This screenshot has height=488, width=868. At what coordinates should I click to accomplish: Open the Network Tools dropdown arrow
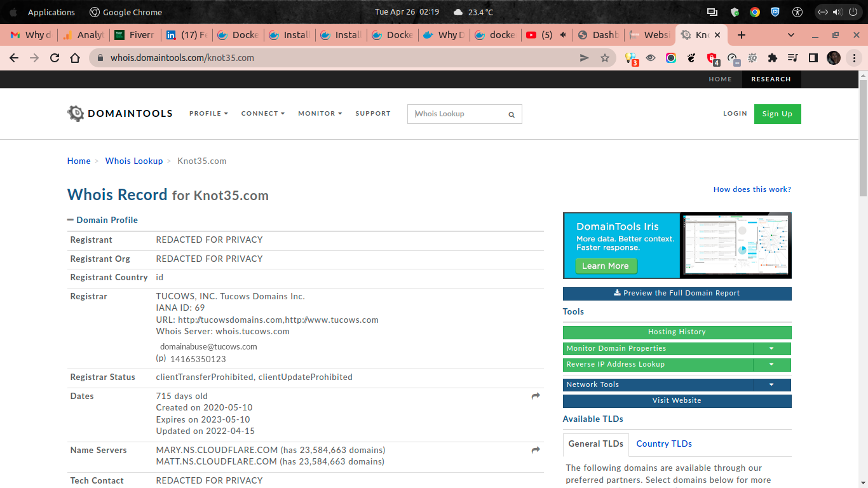coord(771,384)
